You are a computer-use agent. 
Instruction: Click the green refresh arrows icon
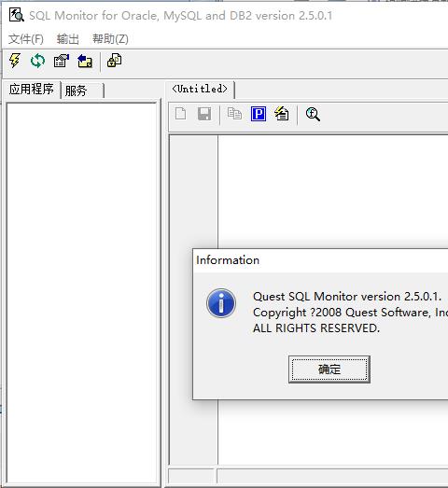pos(37,61)
